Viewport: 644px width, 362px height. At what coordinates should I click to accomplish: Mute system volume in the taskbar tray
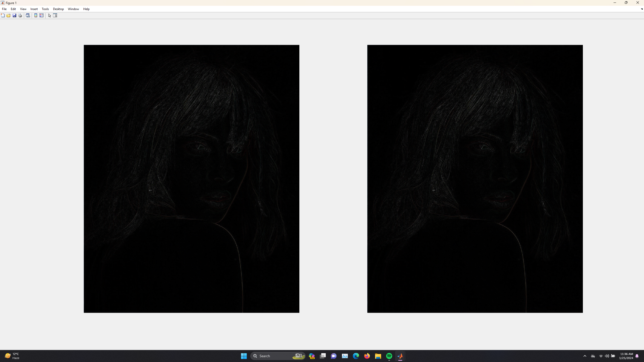pyautogui.click(x=606, y=356)
